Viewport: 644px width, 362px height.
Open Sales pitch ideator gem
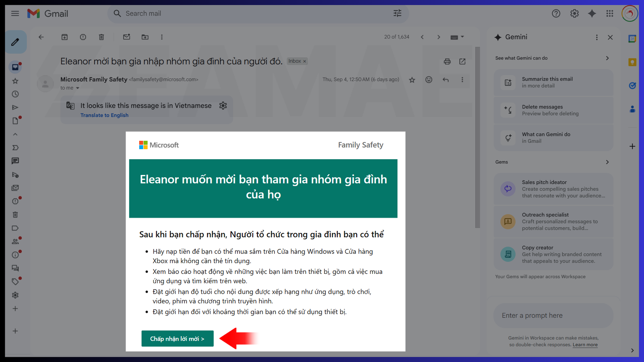point(553,189)
